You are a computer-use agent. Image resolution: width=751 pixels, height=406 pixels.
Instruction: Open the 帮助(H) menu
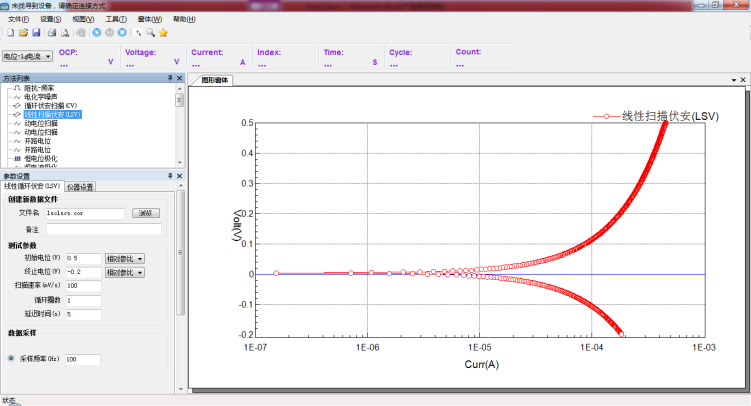click(x=184, y=19)
